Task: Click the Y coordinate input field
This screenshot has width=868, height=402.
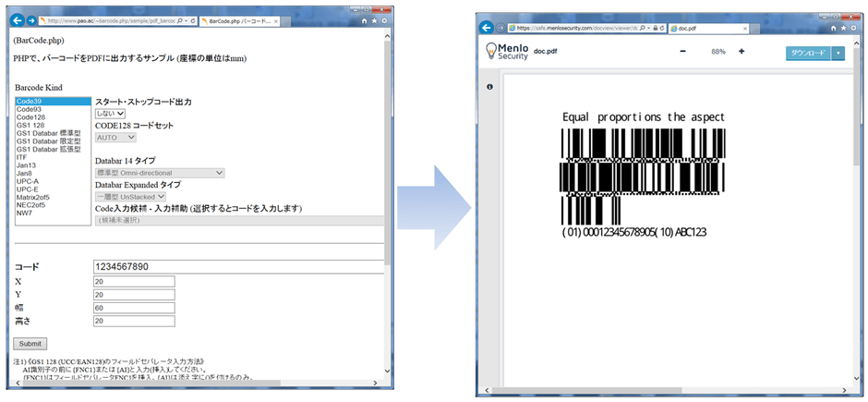Action: [135, 295]
